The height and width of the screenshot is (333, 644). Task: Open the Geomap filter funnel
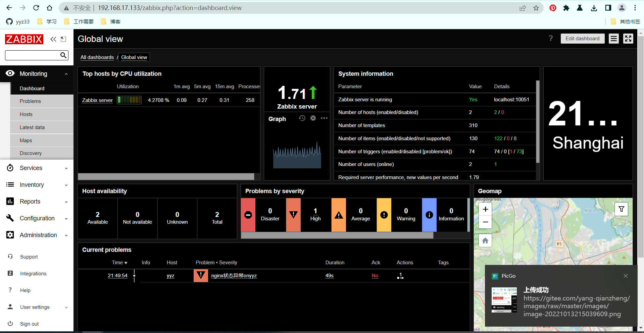click(622, 209)
